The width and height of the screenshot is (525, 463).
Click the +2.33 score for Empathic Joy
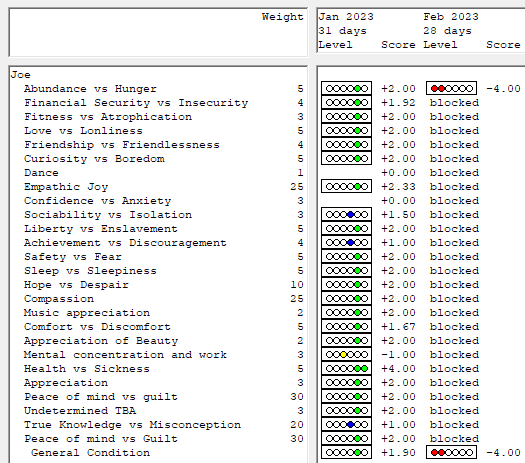pos(398,187)
